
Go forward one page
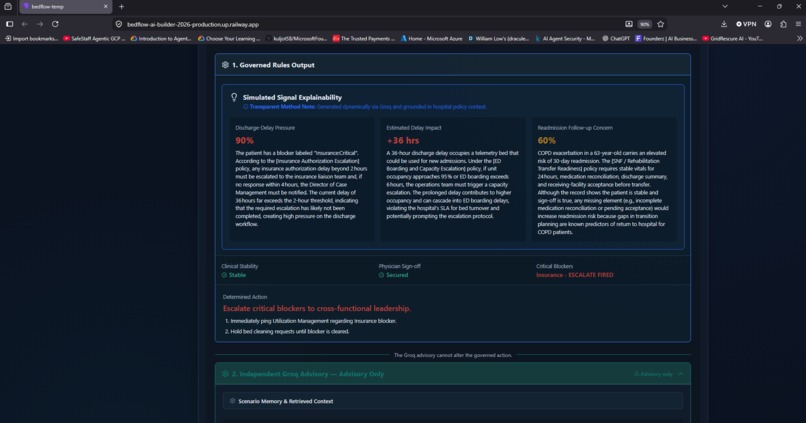(40, 24)
